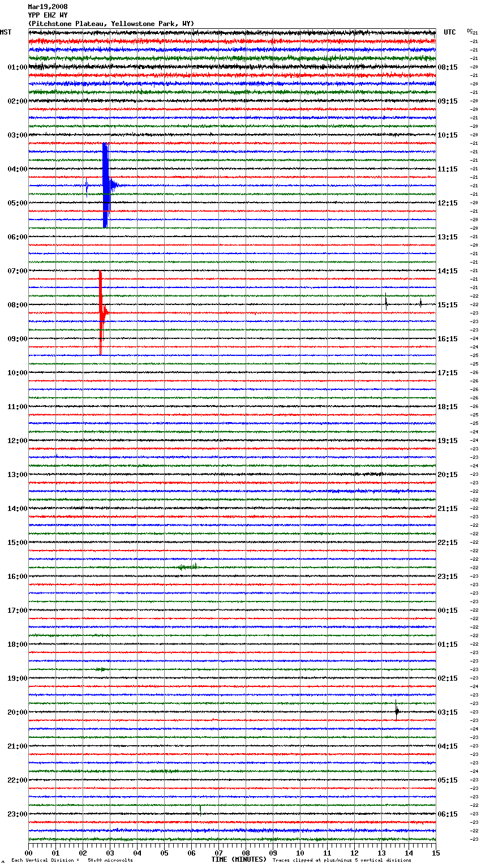Image resolution: width=481 pixels, height=868 pixels.
Task: Click the bottom axis tick label 12
Action: click(x=354, y=853)
